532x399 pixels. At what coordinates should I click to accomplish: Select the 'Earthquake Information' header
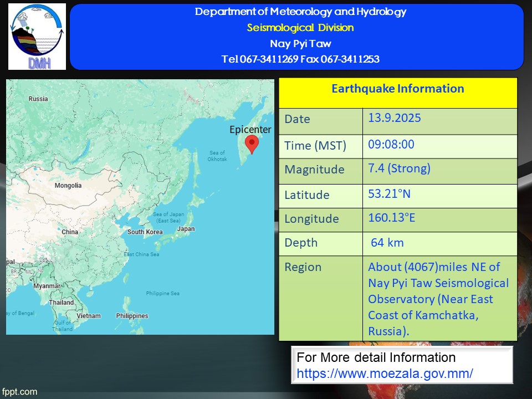pos(398,89)
